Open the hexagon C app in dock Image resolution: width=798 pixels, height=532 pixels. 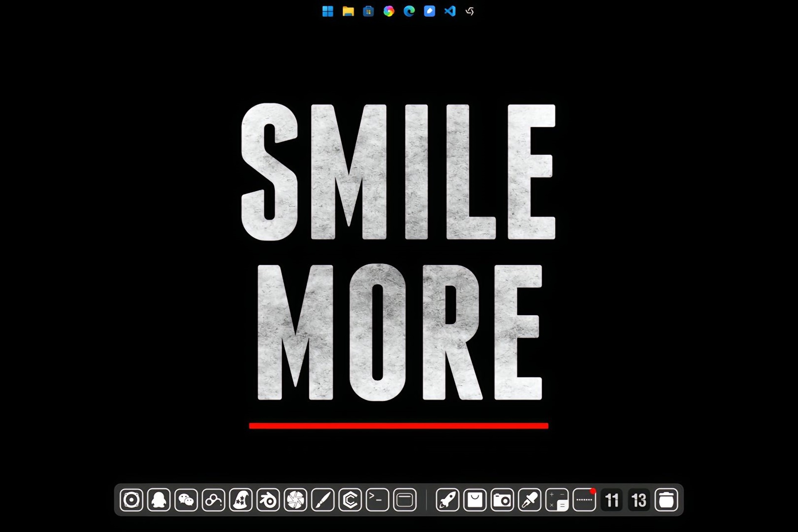(x=350, y=500)
